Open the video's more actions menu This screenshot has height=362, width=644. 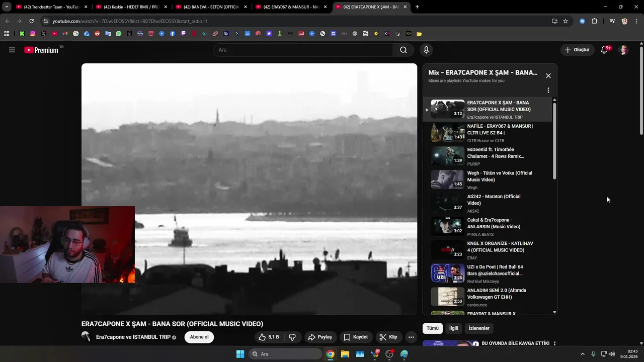(x=411, y=337)
